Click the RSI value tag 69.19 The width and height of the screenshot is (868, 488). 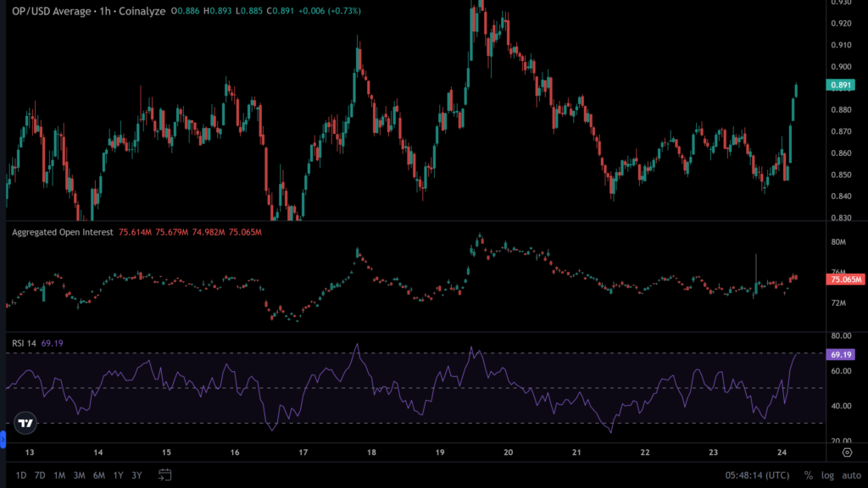(x=842, y=354)
